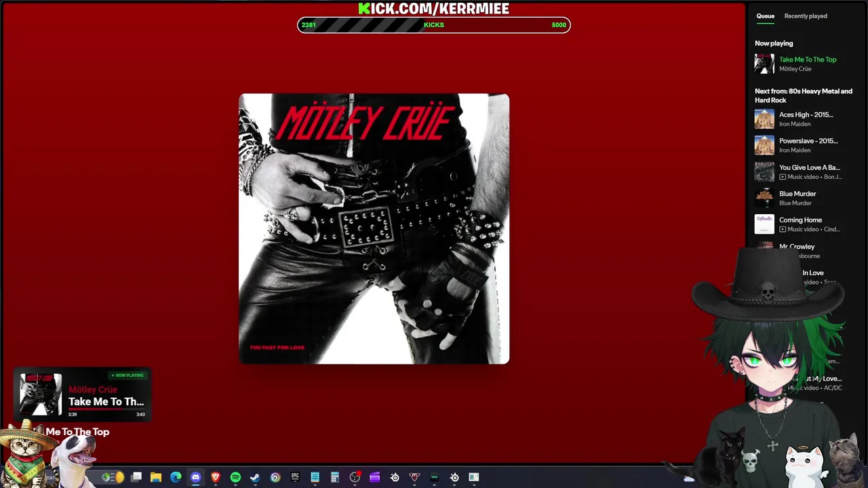This screenshot has width=868, height=488.
Task: Click the Take Me To Th... title in widget
Action: (106, 401)
